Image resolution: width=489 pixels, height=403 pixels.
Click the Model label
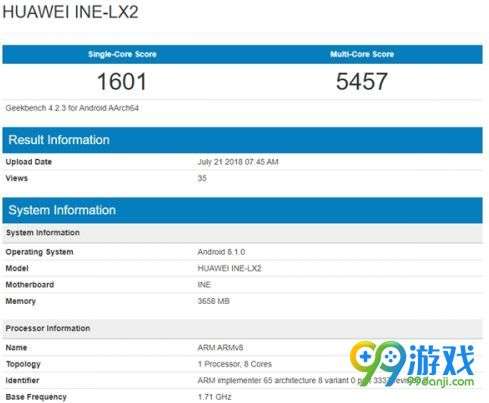pyautogui.click(x=17, y=268)
